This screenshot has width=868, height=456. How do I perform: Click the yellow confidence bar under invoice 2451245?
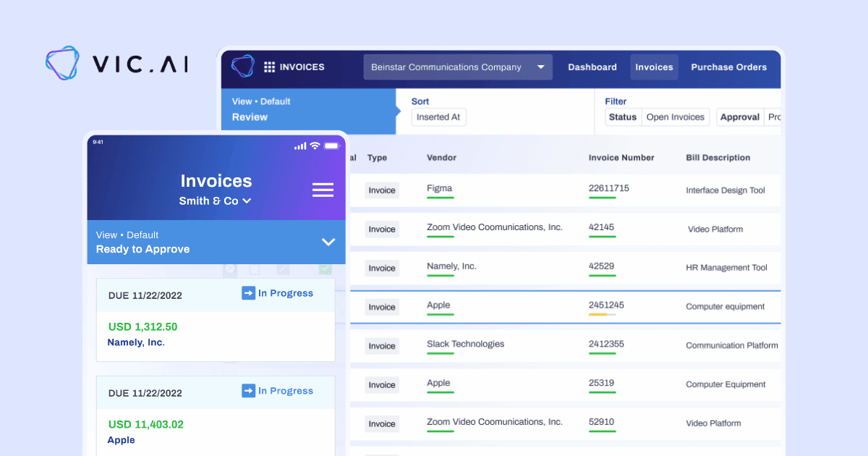pos(598,314)
